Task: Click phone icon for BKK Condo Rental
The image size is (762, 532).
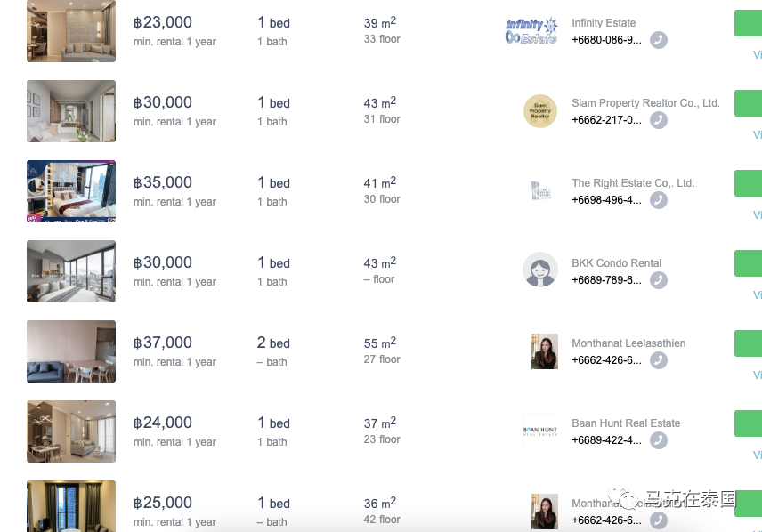Action: [659, 280]
